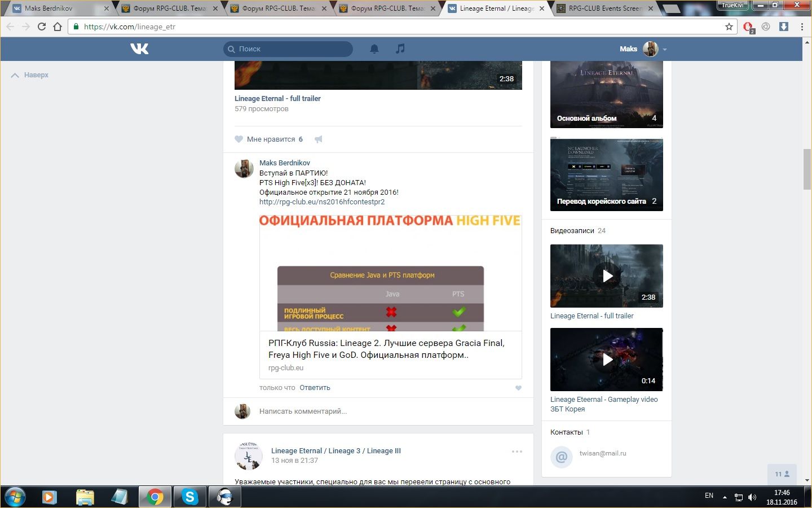Open the РПГ-Клуб Russia link preview title
Image resolution: width=812 pixels, height=508 pixels.
[386, 349]
